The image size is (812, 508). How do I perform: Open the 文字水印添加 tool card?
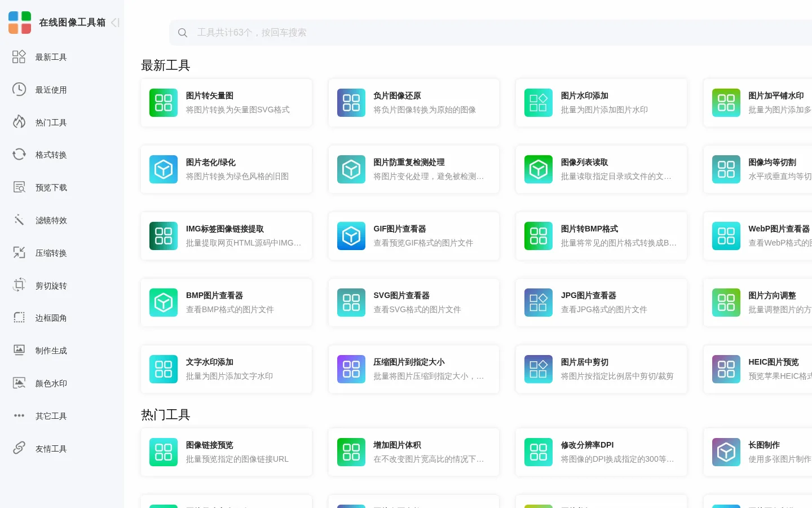pyautogui.click(x=226, y=369)
